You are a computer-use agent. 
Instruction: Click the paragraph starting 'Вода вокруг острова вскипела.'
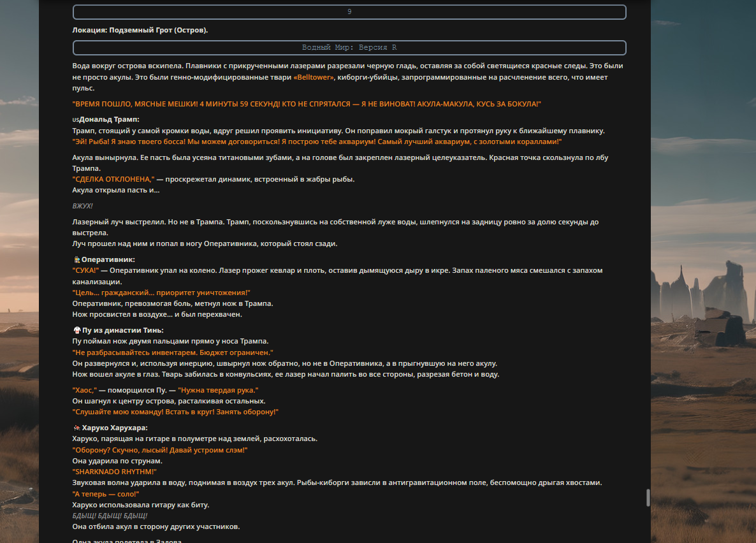pos(347,77)
